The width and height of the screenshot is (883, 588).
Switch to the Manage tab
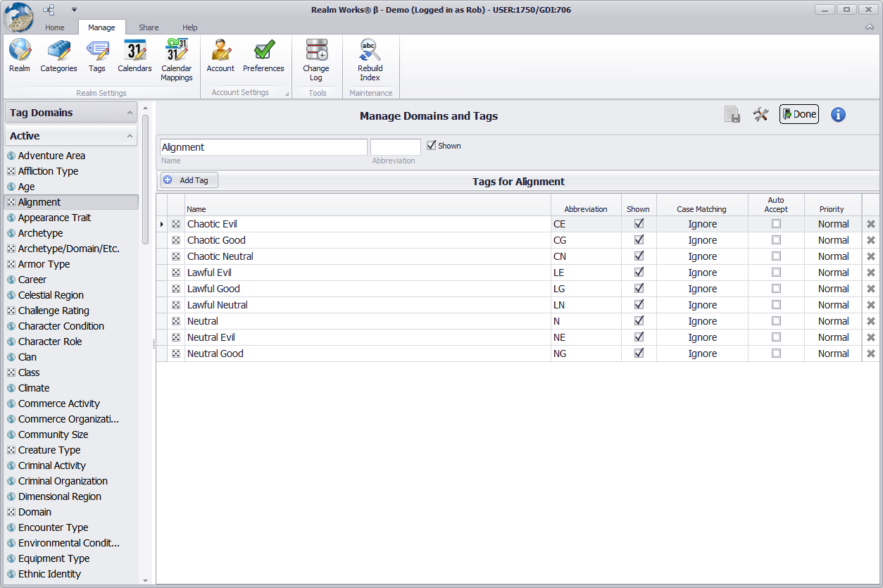[101, 27]
